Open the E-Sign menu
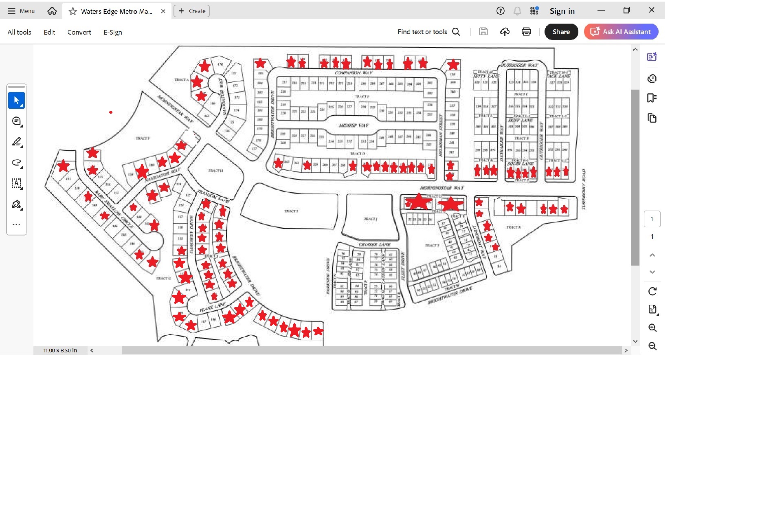This screenshot has width=782, height=532. (112, 32)
